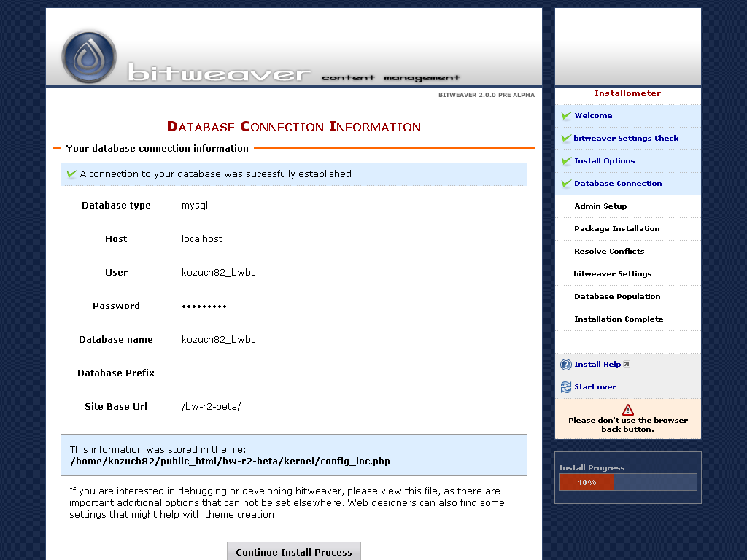Image resolution: width=747 pixels, height=560 pixels.
Task: Click the bitweaver wordmark in header
Action: point(219,72)
